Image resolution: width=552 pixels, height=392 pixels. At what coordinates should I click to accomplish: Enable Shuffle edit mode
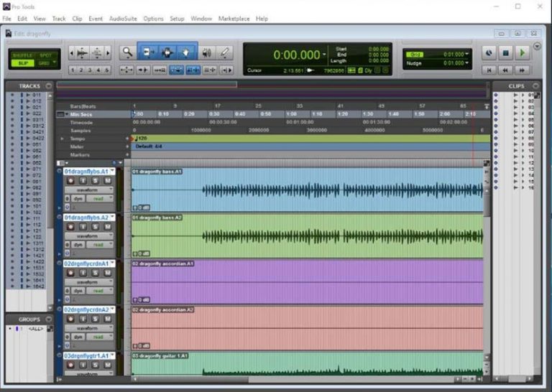pos(22,55)
